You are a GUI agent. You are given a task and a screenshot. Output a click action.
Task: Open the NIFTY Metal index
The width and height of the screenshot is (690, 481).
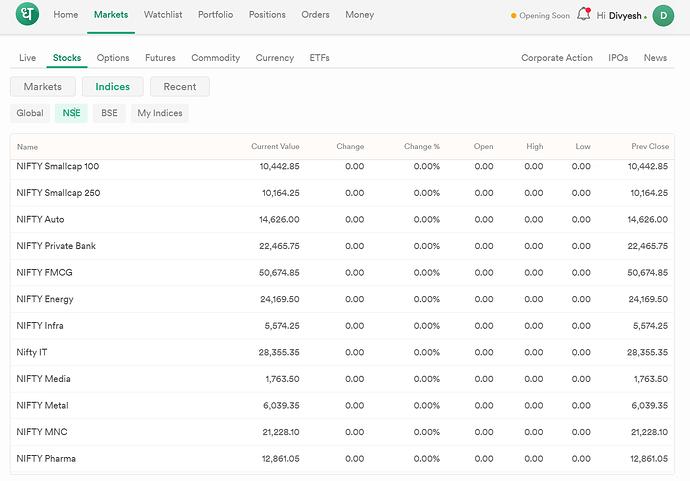pos(342,405)
